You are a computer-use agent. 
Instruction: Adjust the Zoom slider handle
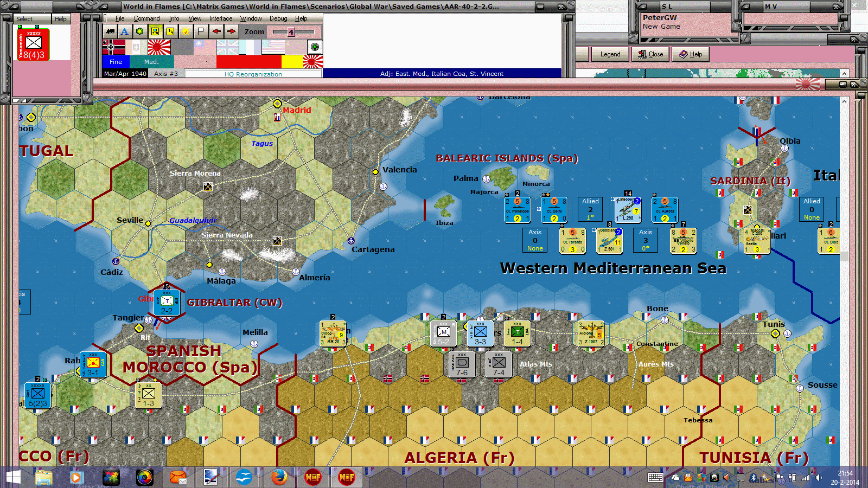[291, 32]
